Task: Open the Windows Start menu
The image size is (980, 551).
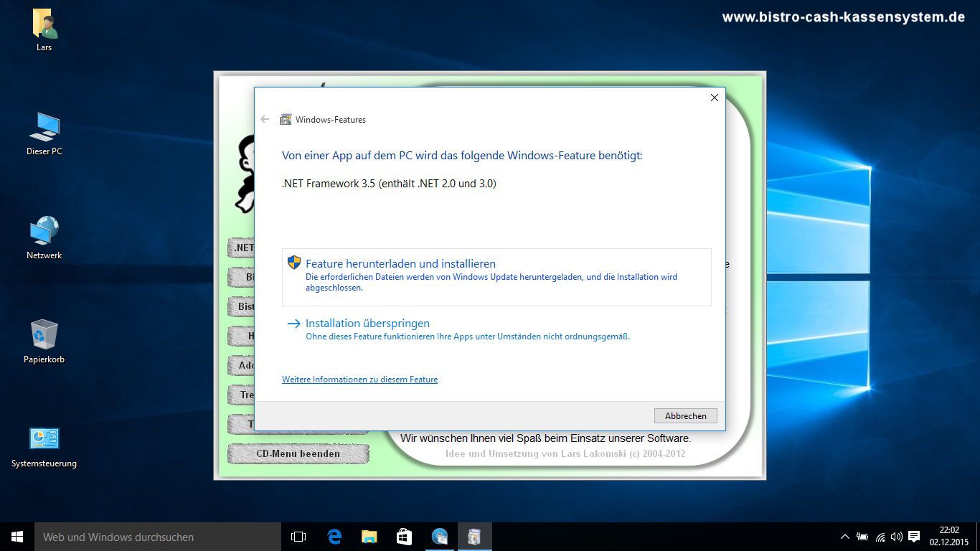Action: click(x=17, y=537)
